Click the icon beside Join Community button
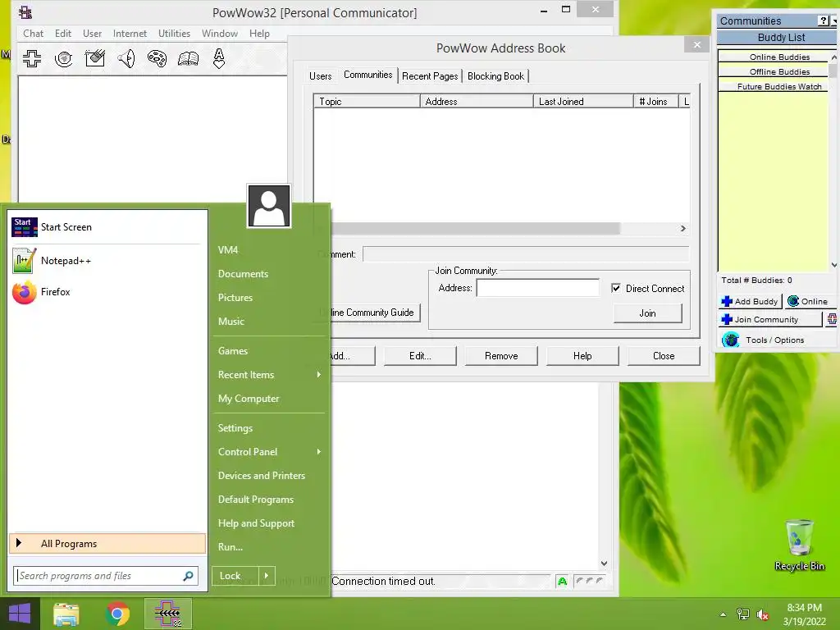 click(832, 319)
